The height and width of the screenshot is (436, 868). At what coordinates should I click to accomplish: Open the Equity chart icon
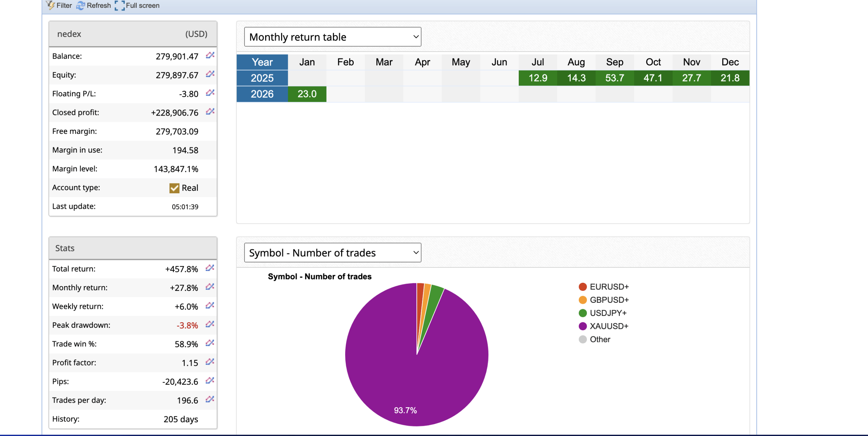210,75
